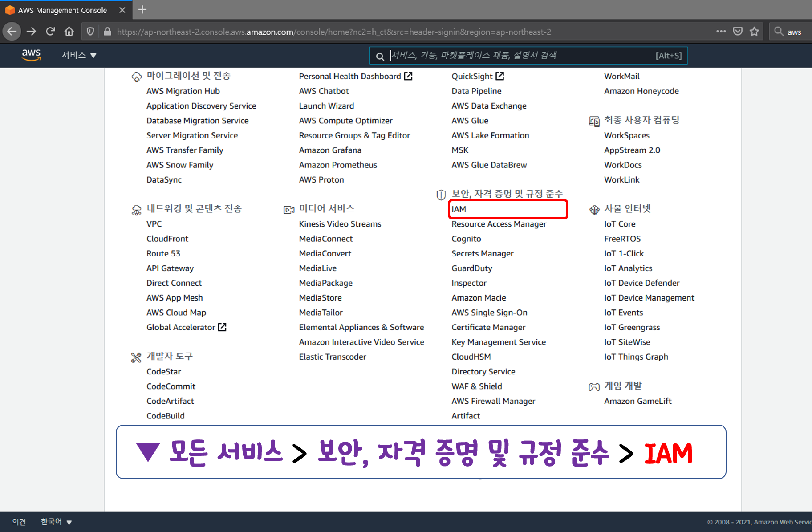
Task: Click the browser forward arrow
Action: pos(31,32)
